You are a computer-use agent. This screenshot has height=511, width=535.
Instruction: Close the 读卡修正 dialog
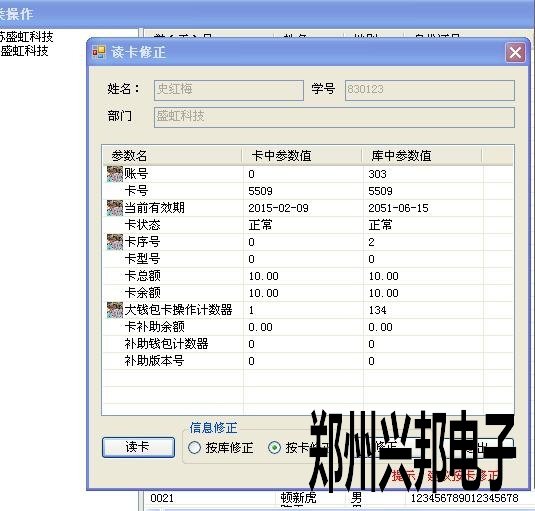coord(515,53)
